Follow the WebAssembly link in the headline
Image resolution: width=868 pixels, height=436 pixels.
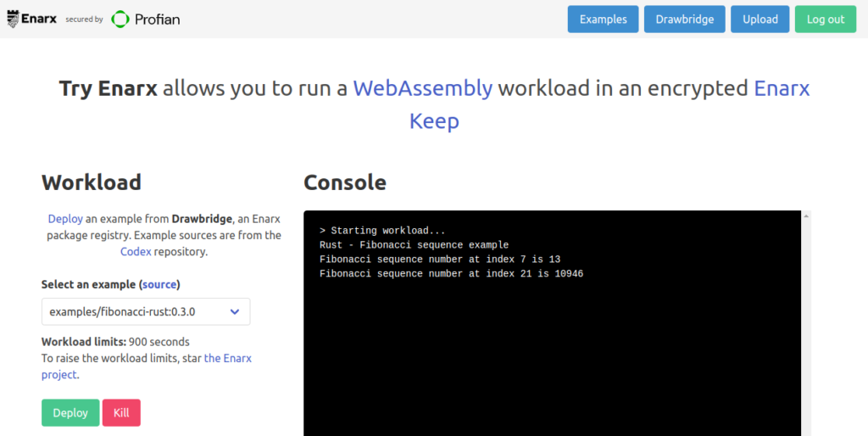pos(422,88)
